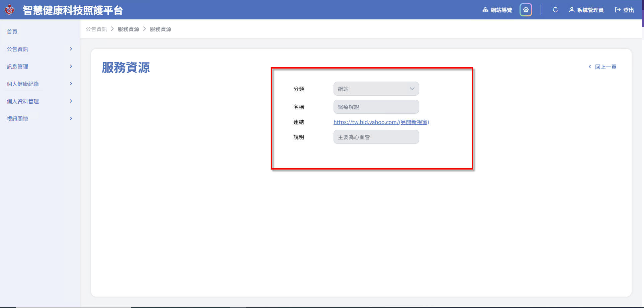Click the 說明 field with 主要為心血管
The image size is (644, 308).
pos(376,137)
